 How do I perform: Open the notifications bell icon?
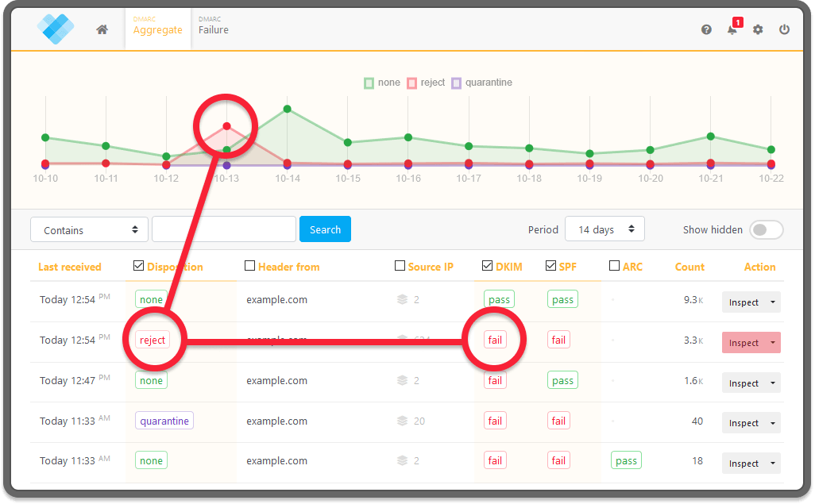732,29
